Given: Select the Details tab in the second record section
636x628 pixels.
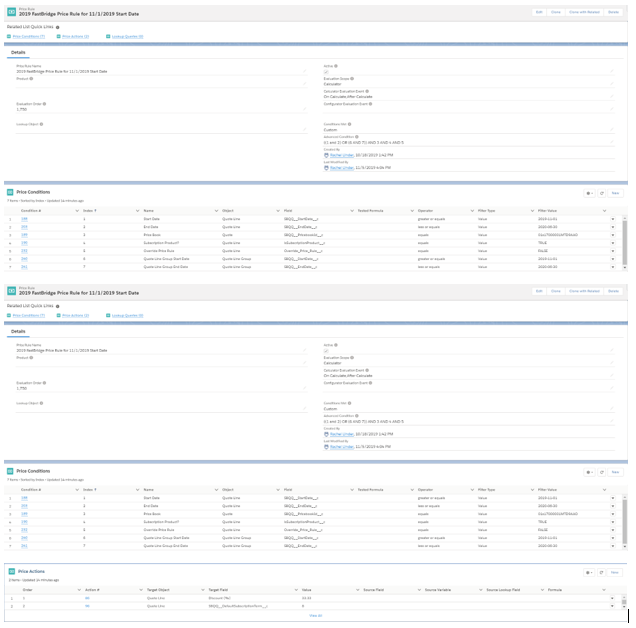Looking at the screenshot, I should (19, 331).
